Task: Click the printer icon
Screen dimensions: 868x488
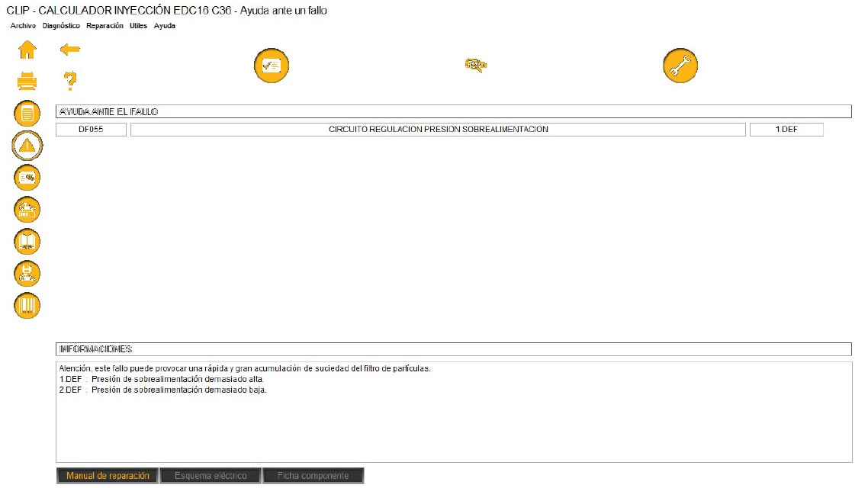Action: click(x=27, y=82)
